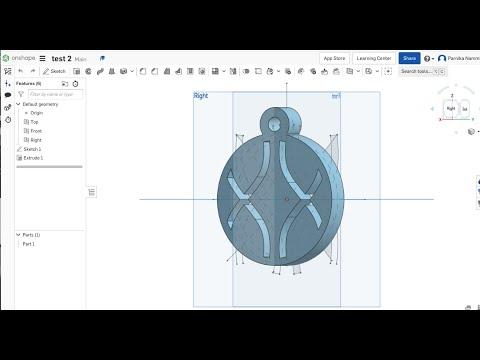480x360 pixels.
Task: Select the Top plane in feature tree
Action: [34, 122]
